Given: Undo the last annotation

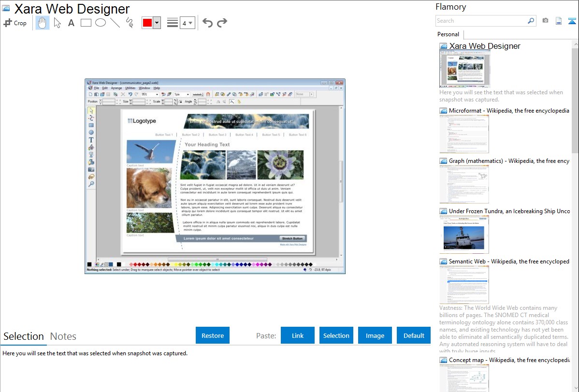Looking at the screenshot, I should [207, 23].
